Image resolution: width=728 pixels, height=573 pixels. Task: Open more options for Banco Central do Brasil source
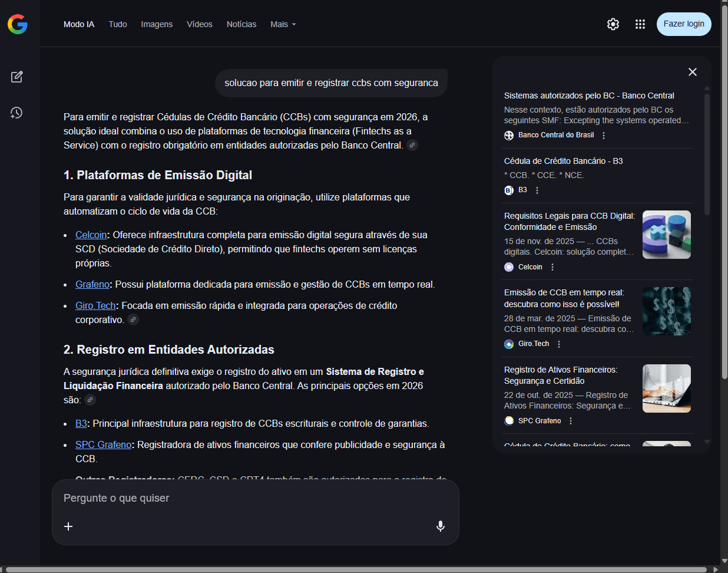coord(604,136)
